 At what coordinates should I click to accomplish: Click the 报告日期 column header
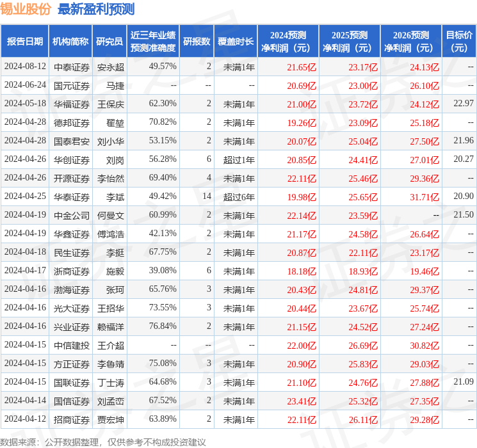24,42
